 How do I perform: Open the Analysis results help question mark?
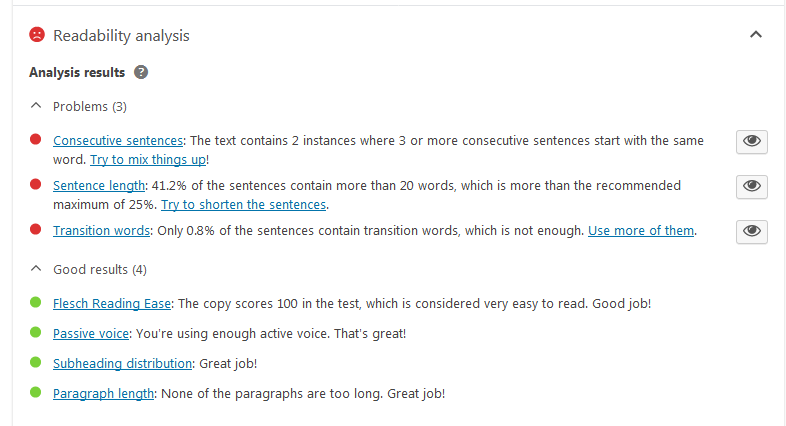(141, 72)
